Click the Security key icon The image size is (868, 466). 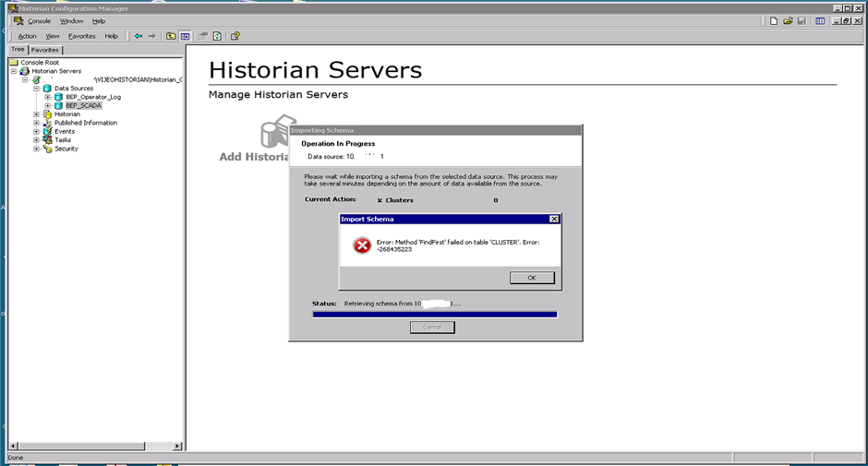coord(47,149)
